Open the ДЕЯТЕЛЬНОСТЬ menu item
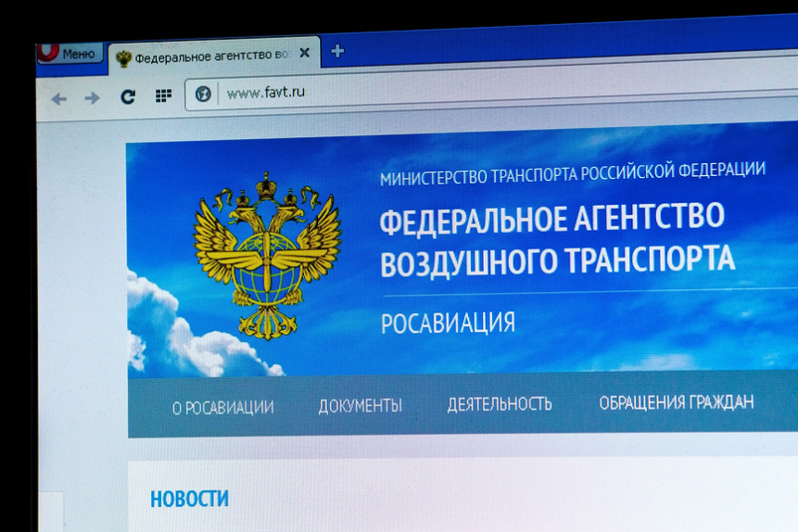This screenshot has width=798, height=532. pyautogui.click(x=500, y=404)
